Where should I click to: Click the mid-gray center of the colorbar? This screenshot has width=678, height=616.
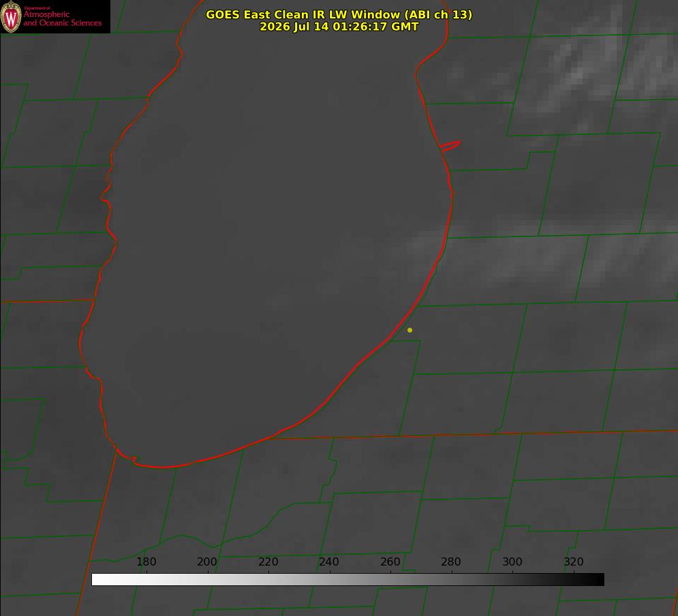[348, 580]
